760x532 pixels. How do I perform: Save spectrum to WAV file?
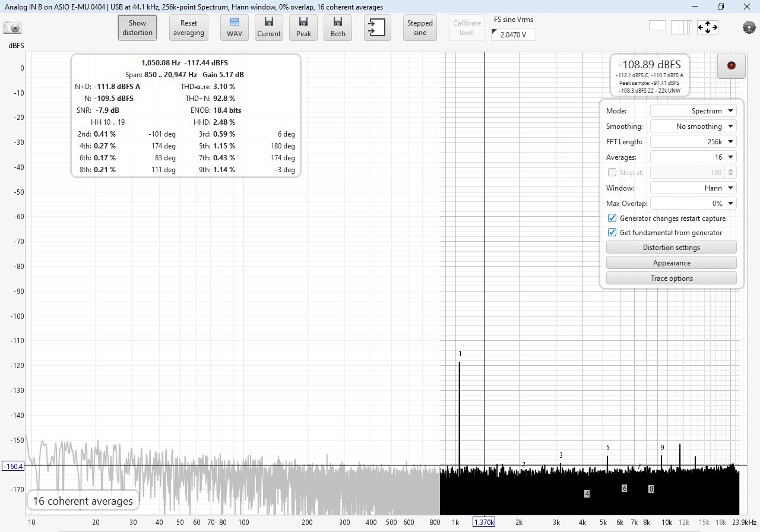pyautogui.click(x=235, y=28)
